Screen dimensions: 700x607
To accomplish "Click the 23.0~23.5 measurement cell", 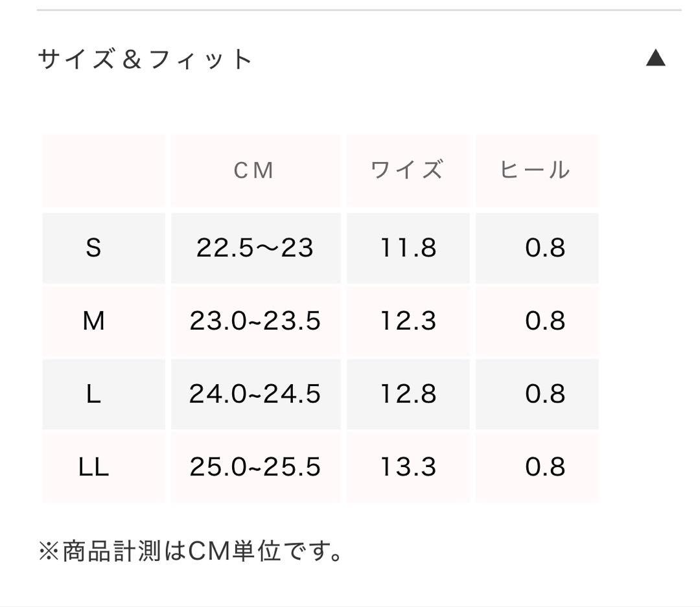I will 254,321.
